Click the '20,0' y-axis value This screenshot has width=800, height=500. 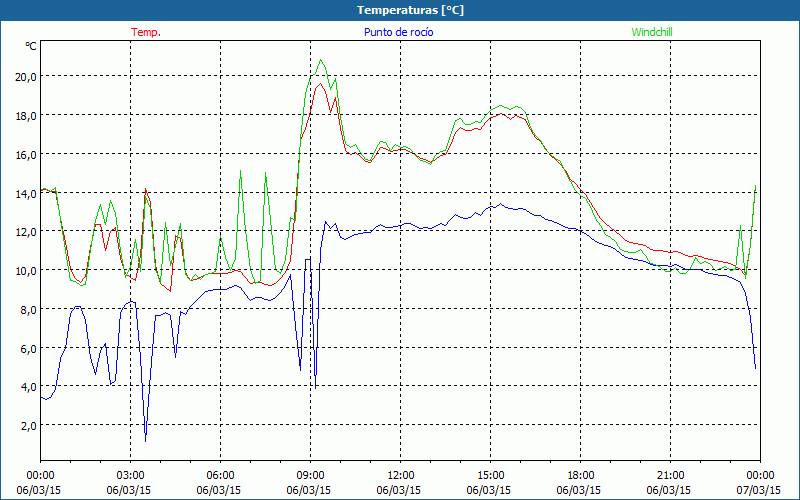pos(26,77)
